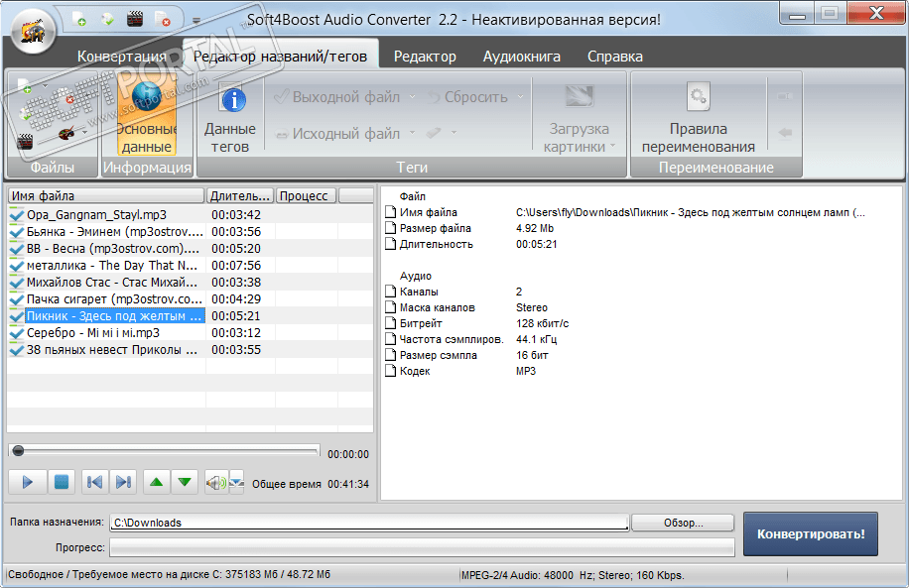
Task: Stop audio playback
Action: coord(61,482)
